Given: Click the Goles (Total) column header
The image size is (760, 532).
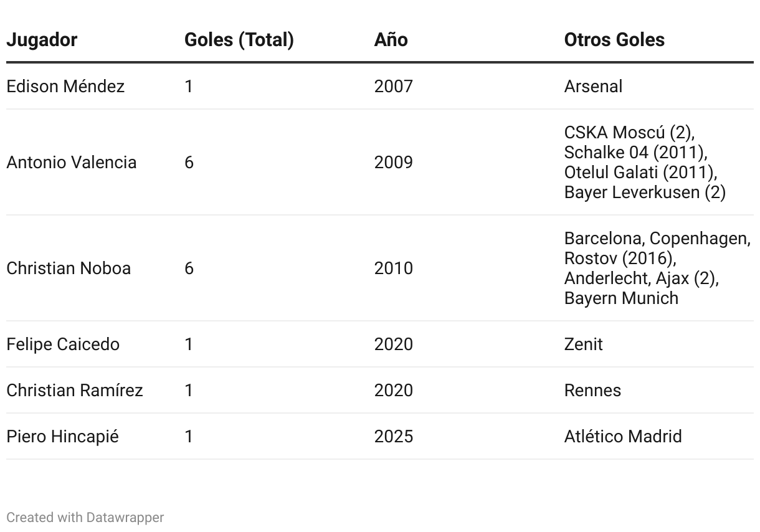Looking at the screenshot, I should 239,40.
